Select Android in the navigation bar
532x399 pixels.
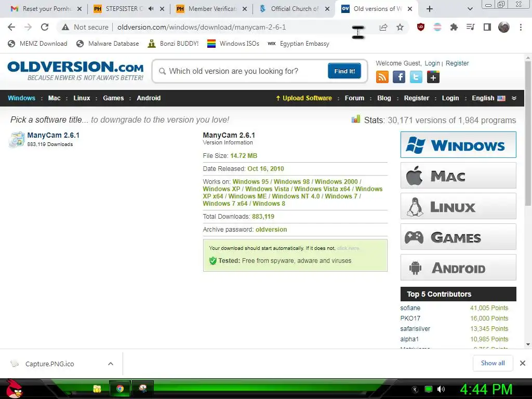(149, 98)
